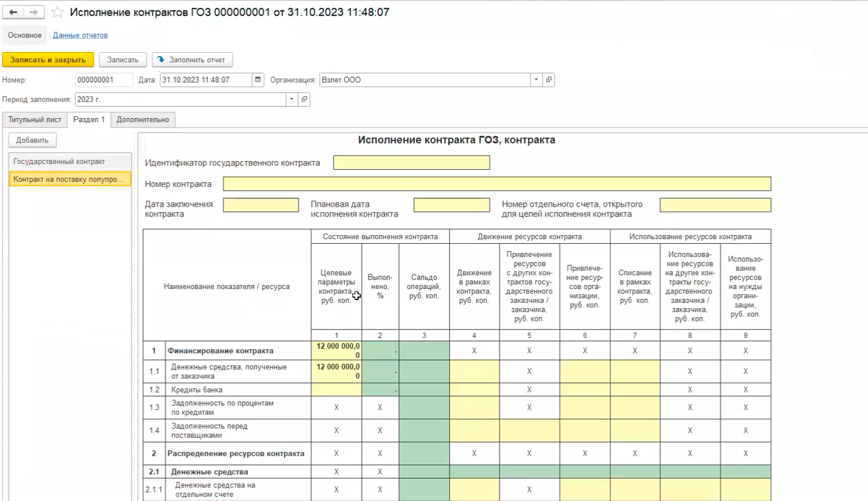This screenshot has width=868, height=501.
Task: Click the back navigation arrow
Action: pyautogui.click(x=13, y=12)
